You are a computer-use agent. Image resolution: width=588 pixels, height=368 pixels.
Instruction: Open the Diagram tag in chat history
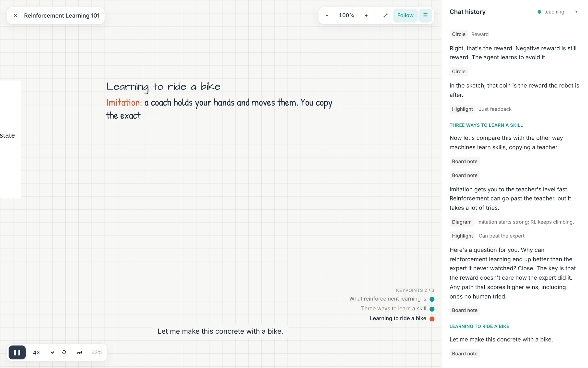[x=462, y=222]
